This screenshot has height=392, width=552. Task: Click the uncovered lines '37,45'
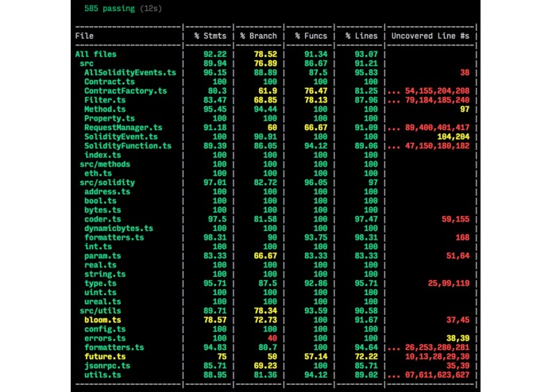pyautogui.click(x=458, y=320)
